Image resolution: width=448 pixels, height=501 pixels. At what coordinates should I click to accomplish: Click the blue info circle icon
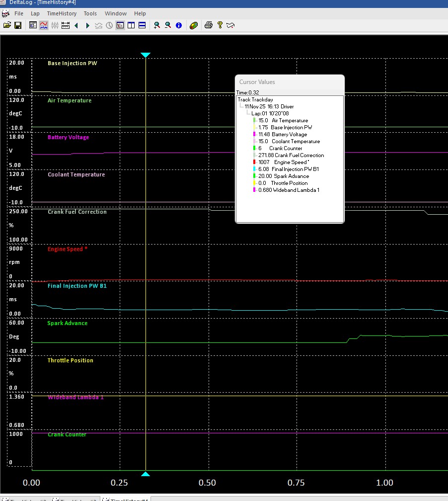click(179, 25)
